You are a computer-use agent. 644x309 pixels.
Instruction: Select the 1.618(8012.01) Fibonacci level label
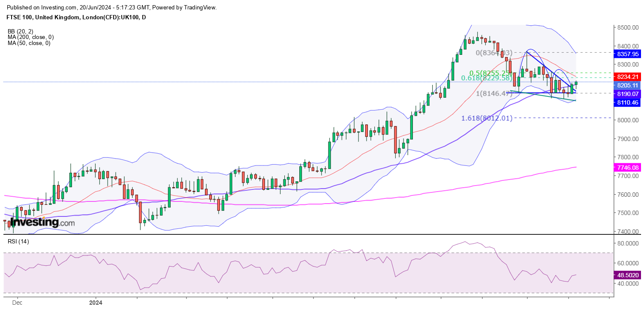[x=487, y=118]
